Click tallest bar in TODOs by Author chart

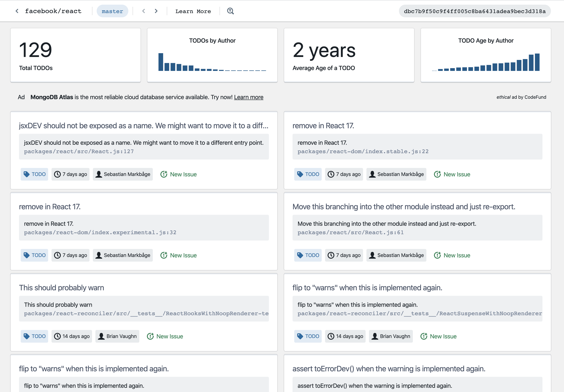pyautogui.click(x=161, y=62)
